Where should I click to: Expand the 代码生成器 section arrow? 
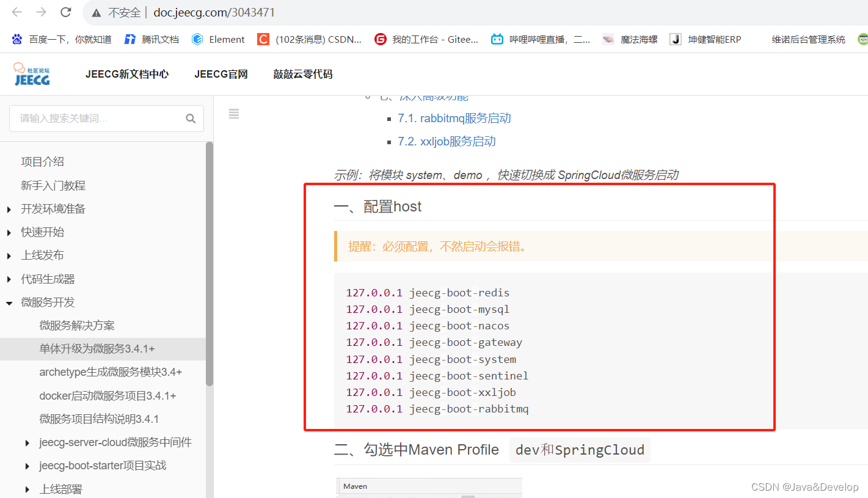9,280
